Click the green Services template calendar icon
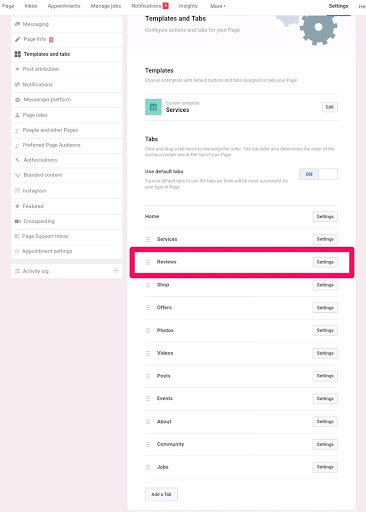 point(153,107)
